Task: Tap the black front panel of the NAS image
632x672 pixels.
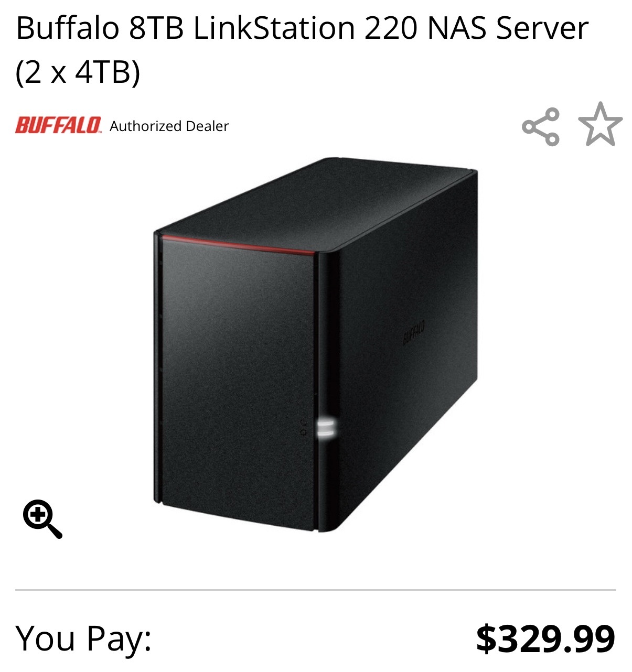Action: pyautogui.click(x=236, y=383)
